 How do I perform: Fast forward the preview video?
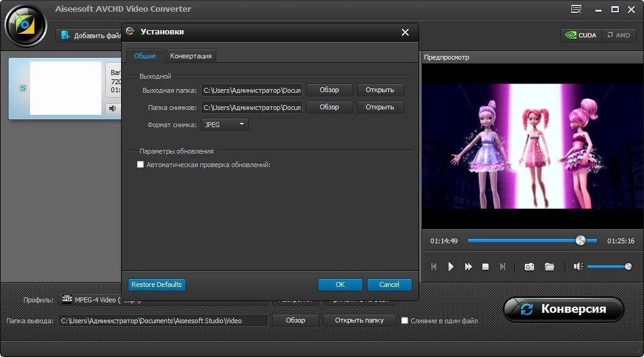(x=468, y=267)
